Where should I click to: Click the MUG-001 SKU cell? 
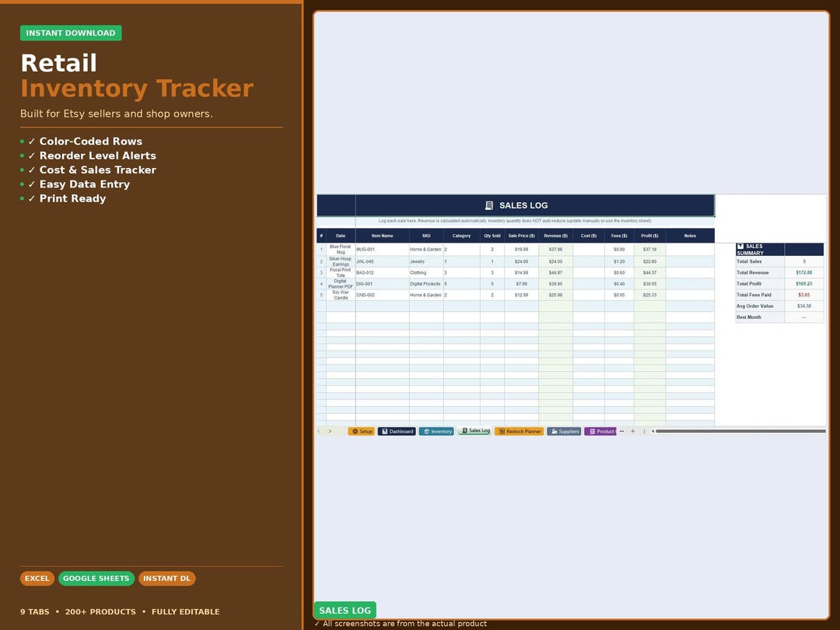(x=383, y=250)
